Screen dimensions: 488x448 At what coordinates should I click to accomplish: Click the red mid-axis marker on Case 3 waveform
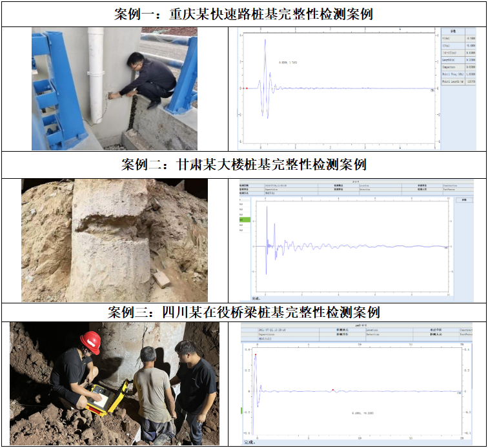pos(332,390)
